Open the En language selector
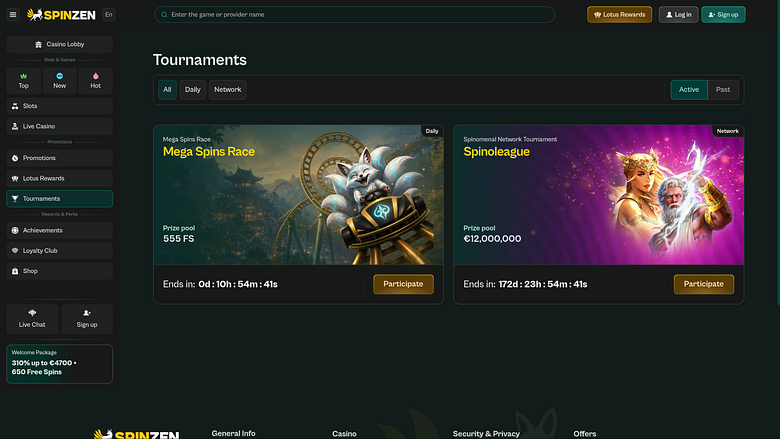The image size is (780, 439). pos(108,14)
